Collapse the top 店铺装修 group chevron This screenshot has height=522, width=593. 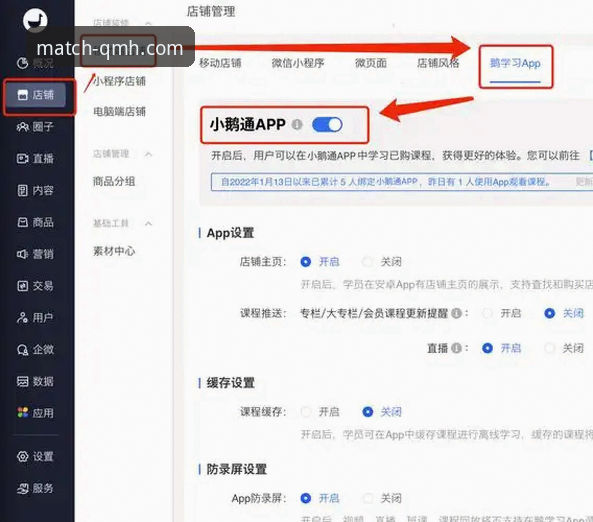coord(149,23)
